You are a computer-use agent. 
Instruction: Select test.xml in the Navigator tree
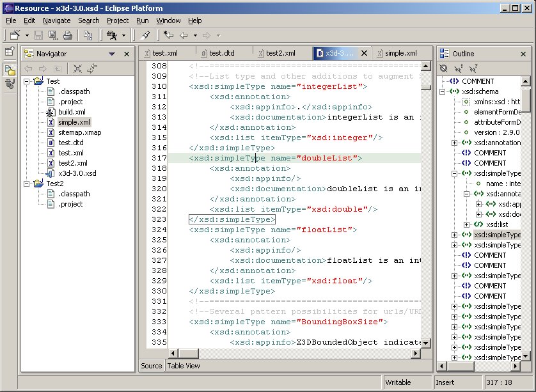(x=71, y=153)
